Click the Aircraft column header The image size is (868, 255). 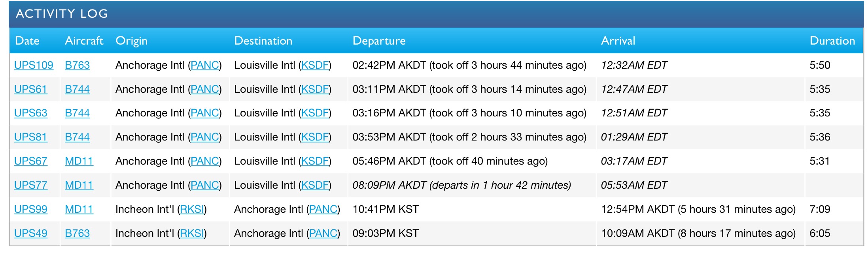(x=84, y=41)
